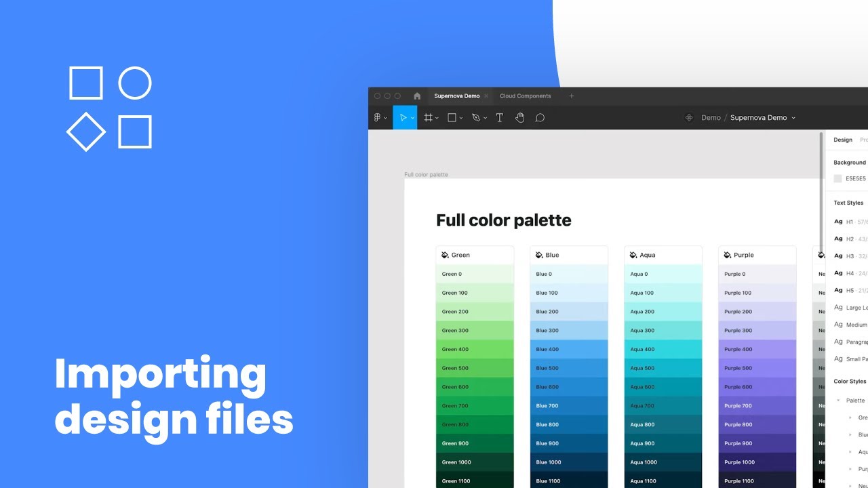Open the Supernova Demo file name dropdown
The height and width of the screenshot is (488, 868).
tap(793, 118)
